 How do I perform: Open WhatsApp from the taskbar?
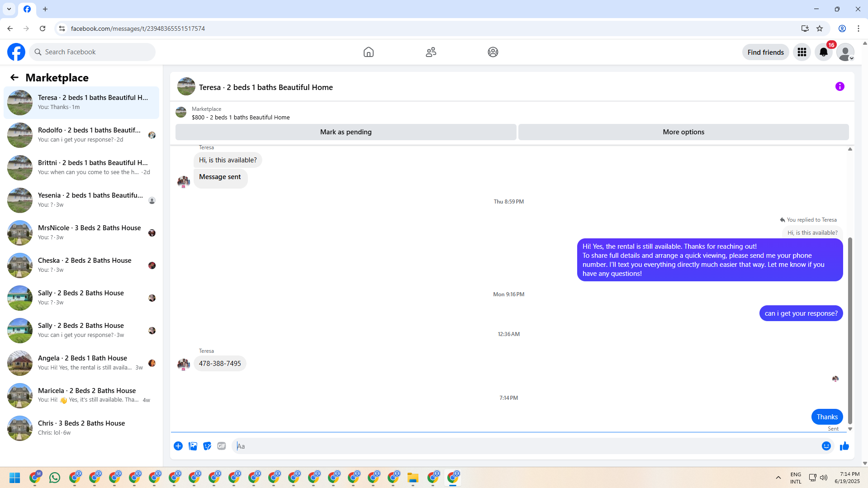point(55,478)
